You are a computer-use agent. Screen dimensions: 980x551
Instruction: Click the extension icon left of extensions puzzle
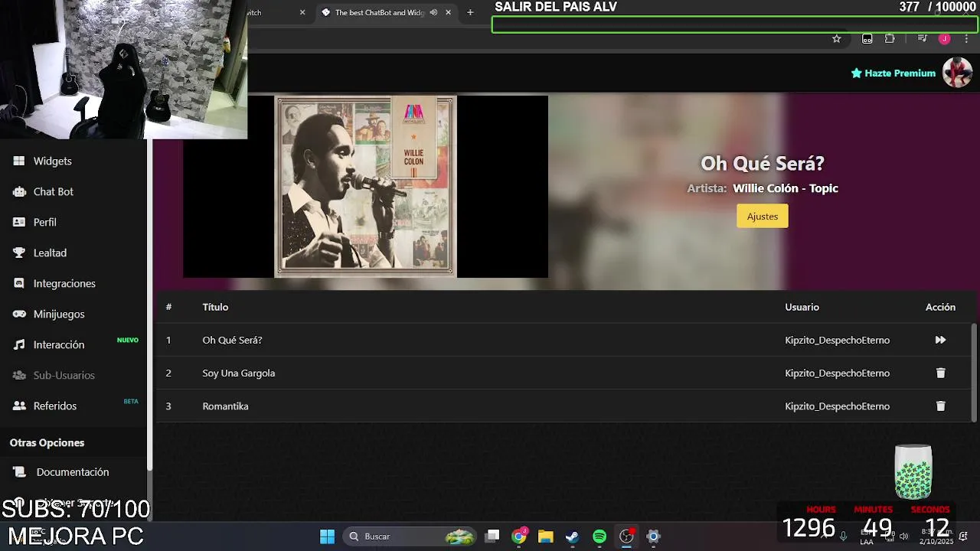867,38
